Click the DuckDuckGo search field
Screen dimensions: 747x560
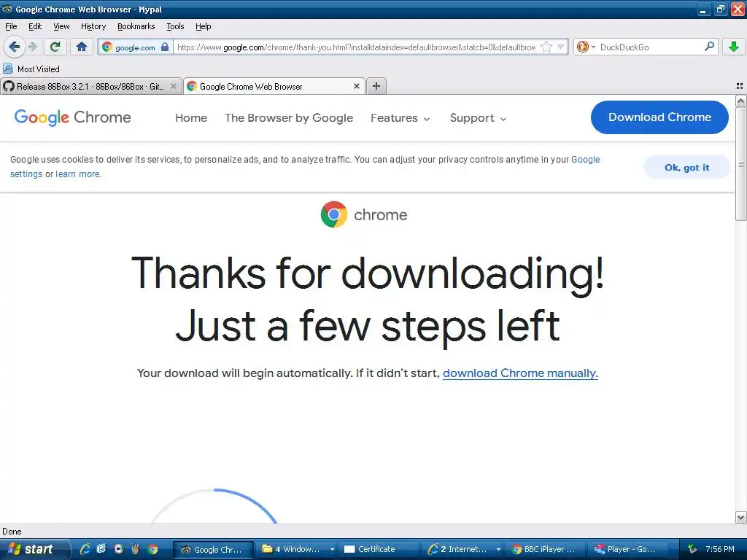(x=650, y=47)
